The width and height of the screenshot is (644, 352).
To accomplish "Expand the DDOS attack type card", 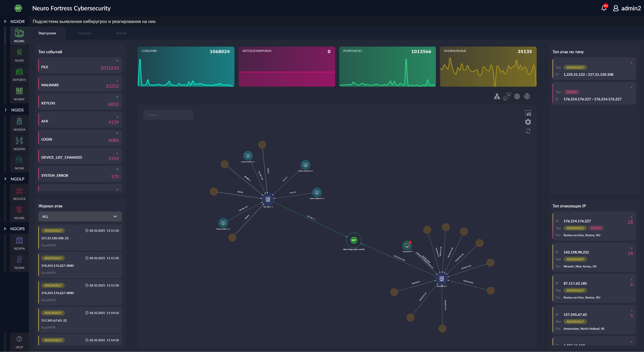I will point(631,88).
